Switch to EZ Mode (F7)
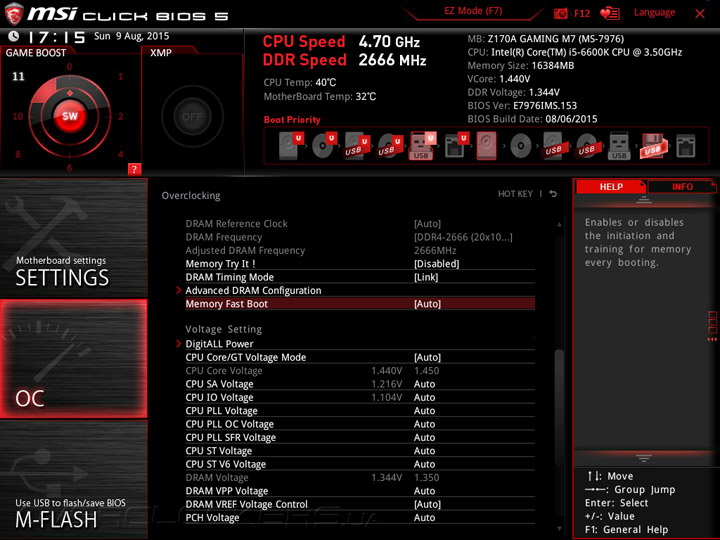This screenshot has width=720, height=540. tap(473, 11)
